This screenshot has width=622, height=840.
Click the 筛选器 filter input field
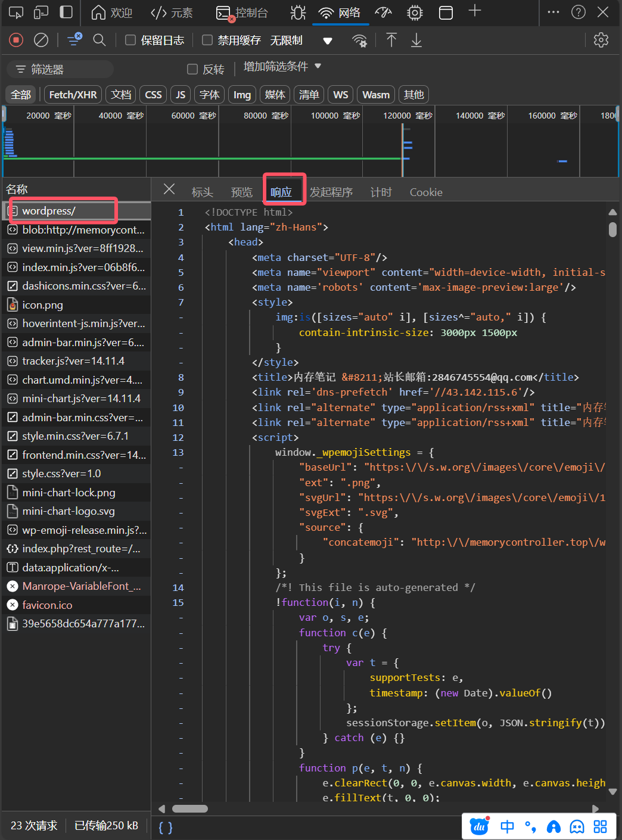pyautogui.click(x=60, y=69)
